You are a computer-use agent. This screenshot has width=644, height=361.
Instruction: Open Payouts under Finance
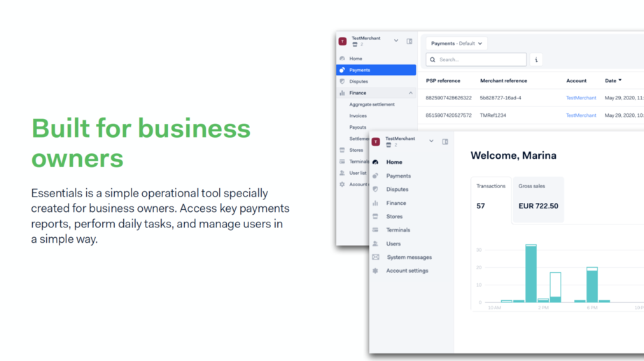(357, 127)
